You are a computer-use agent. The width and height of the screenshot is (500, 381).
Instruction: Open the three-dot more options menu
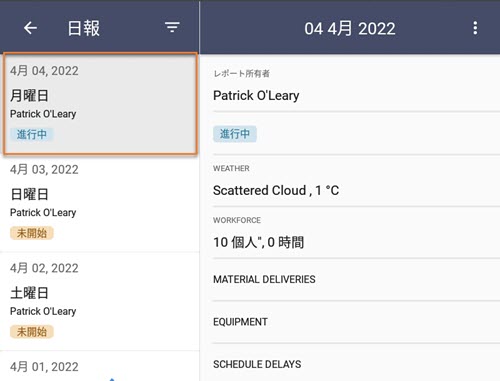coord(475,28)
